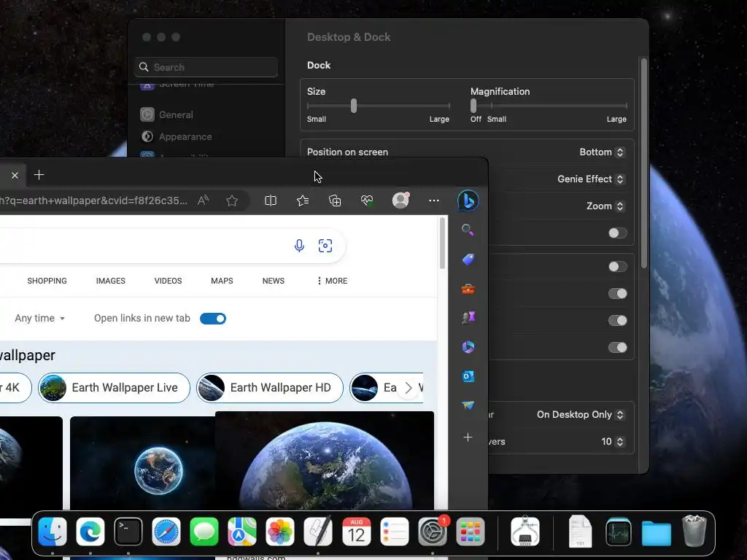The image size is (747, 560).
Task: Open Zoom dropdown in Dock settings
Action: [605, 206]
